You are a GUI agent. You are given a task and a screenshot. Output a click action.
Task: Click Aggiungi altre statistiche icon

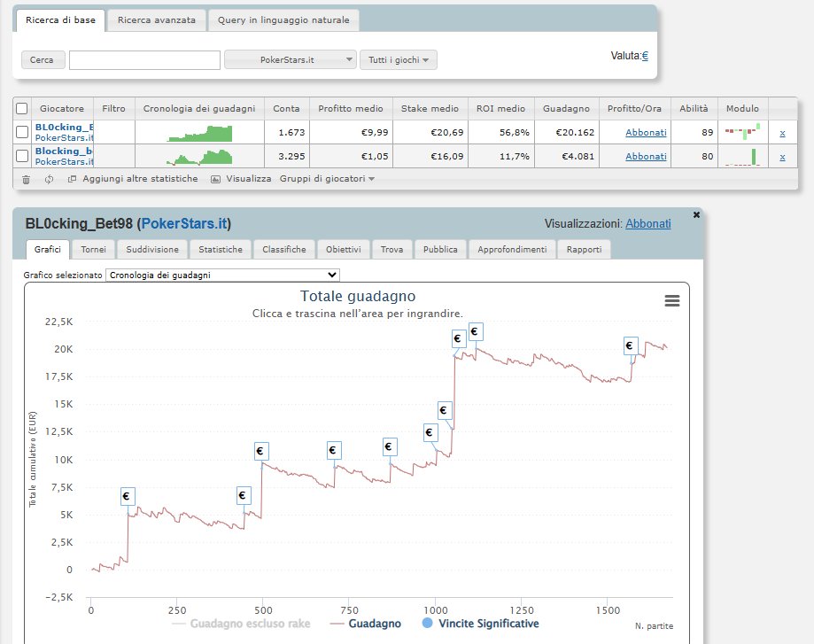[73, 179]
